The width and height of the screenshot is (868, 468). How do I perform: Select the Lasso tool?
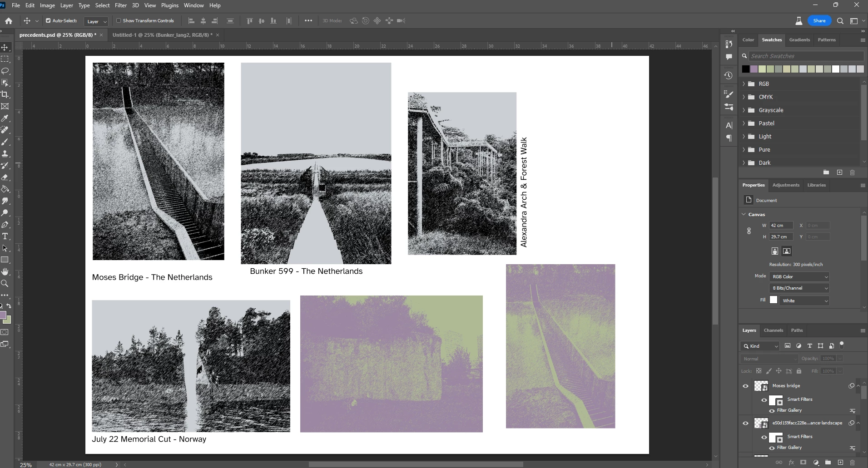(x=5, y=71)
